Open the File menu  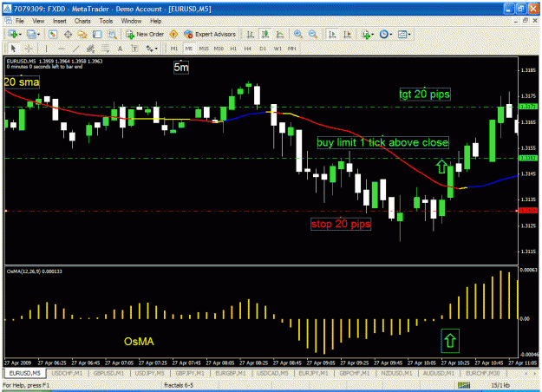[20, 21]
